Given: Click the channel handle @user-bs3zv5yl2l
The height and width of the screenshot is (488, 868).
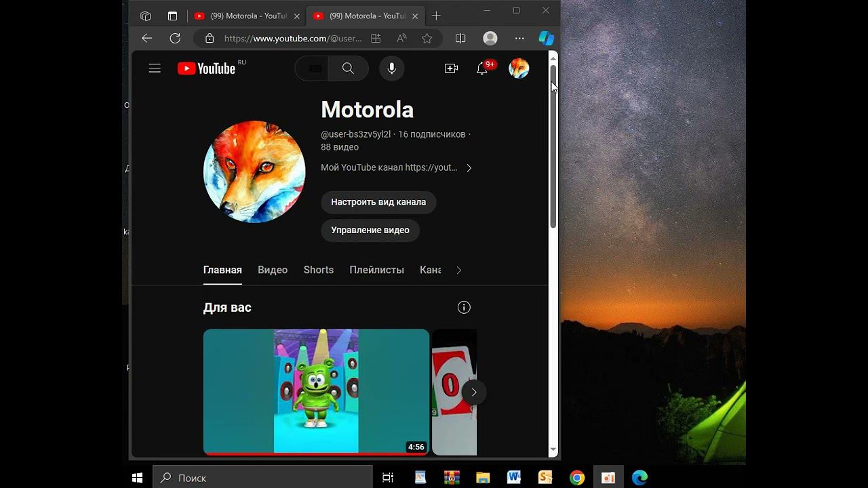Looking at the screenshot, I should (x=356, y=134).
